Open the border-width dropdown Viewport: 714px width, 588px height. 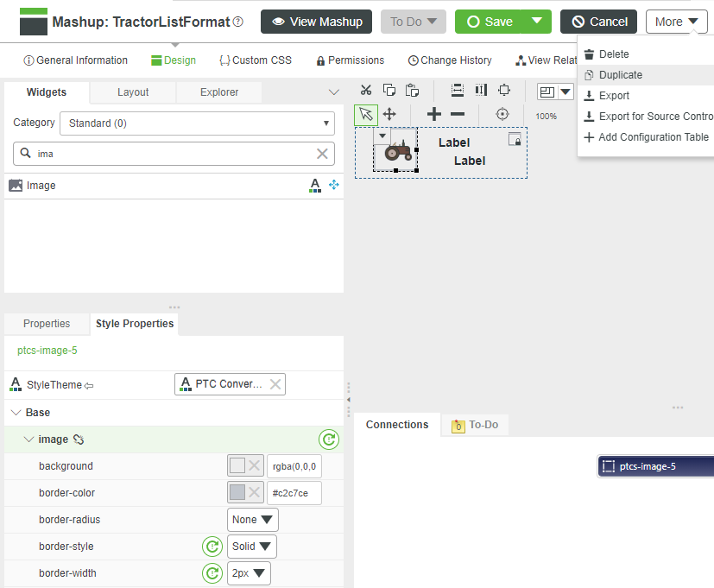pyautogui.click(x=249, y=572)
